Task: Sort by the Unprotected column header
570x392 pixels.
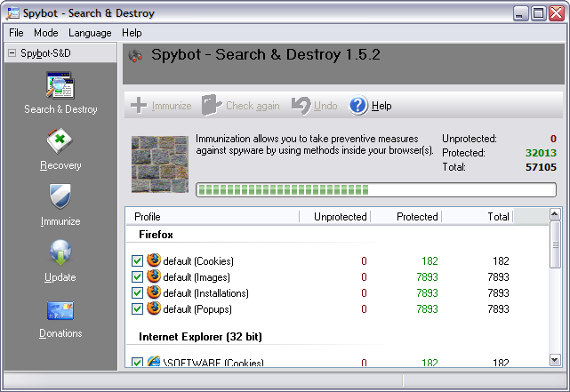Action: 335,217
